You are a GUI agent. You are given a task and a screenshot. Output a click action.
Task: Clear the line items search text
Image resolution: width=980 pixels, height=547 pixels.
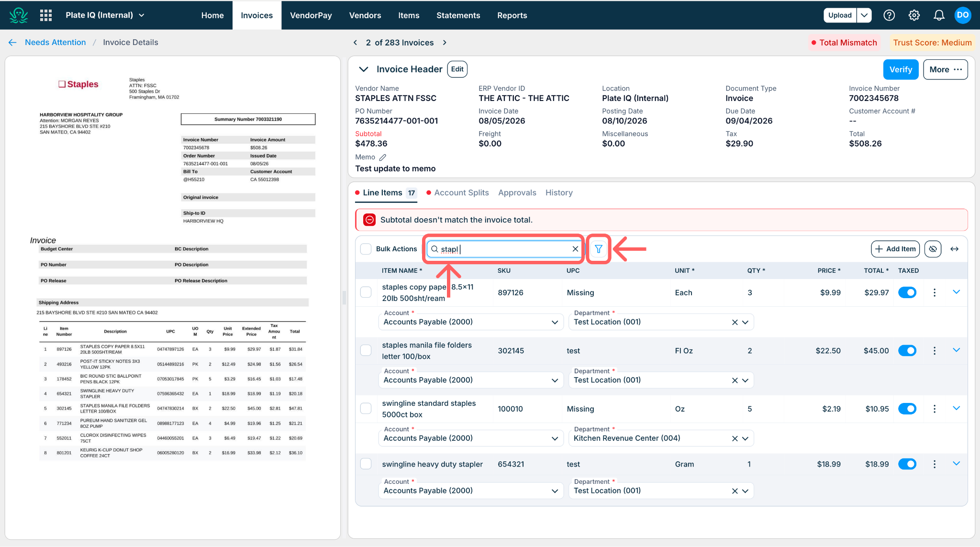[x=575, y=249]
